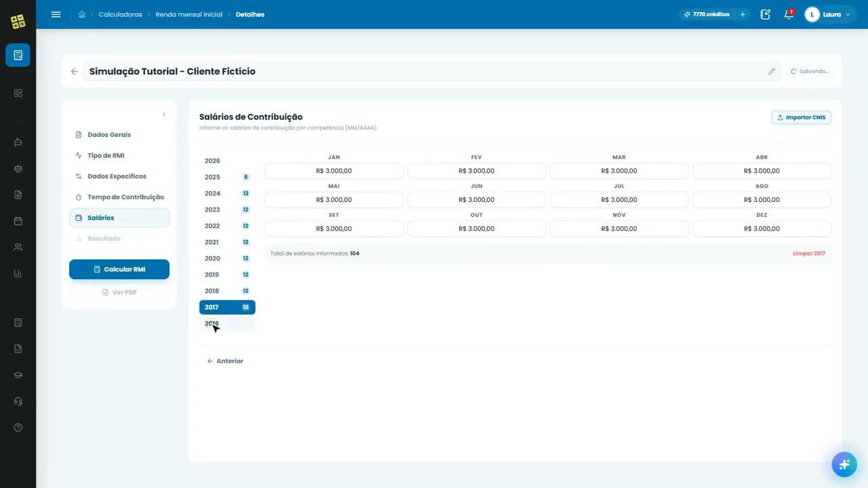The height and width of the screenshot is (488, 868).
Task: Edit the simulation title with pencil icon
Action: tap(772, 71)
